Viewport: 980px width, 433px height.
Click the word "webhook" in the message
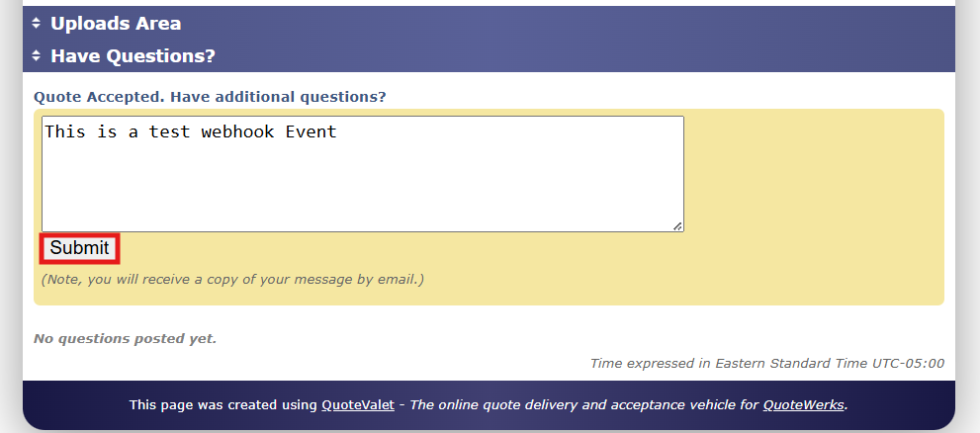tap(238, 131)
